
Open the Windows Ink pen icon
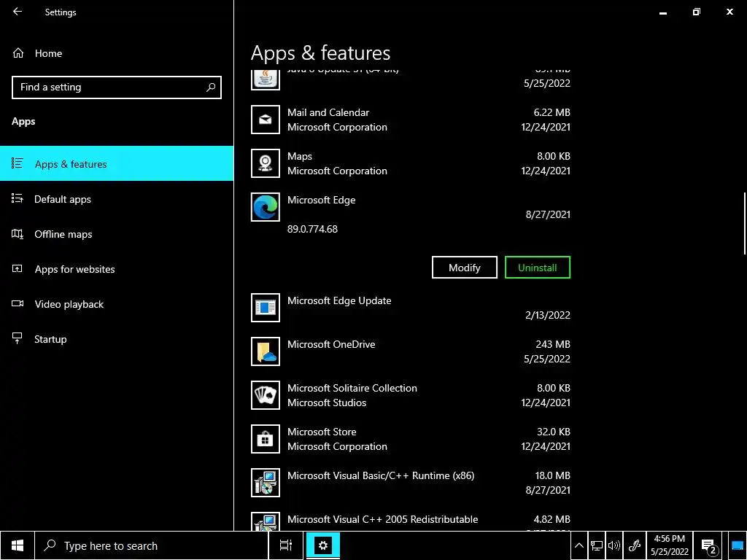tap(634, 545)
